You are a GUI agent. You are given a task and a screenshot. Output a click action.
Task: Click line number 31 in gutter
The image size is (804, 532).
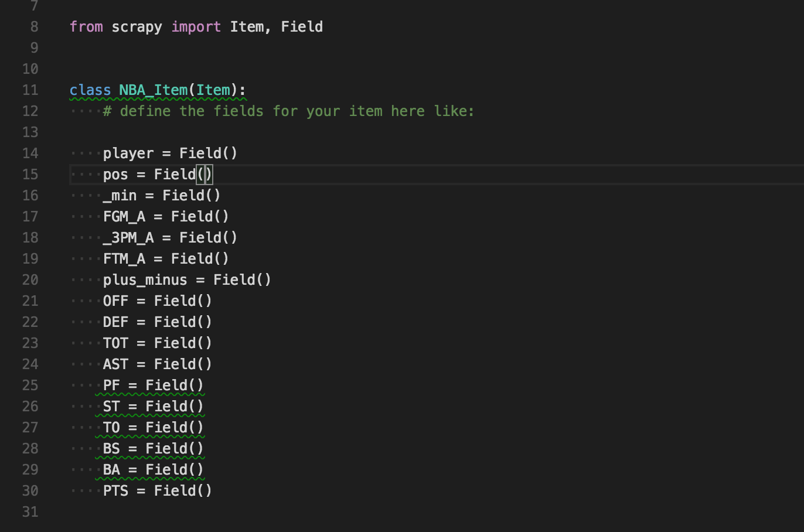pyautogui.click(x=30, y=512)
